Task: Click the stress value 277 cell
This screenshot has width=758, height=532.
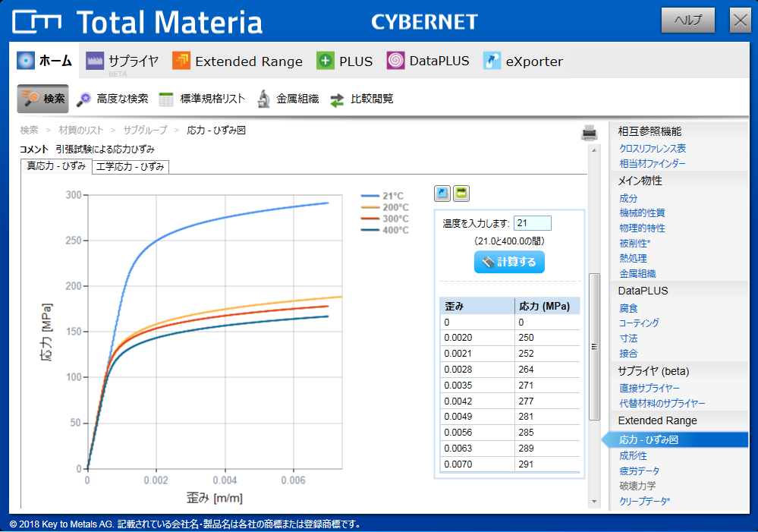Action: point(547,401)
